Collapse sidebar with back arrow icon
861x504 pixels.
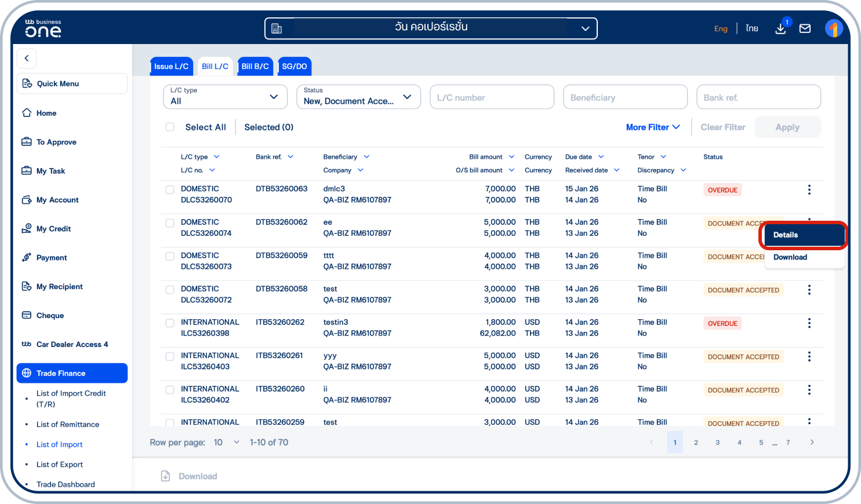27,59
